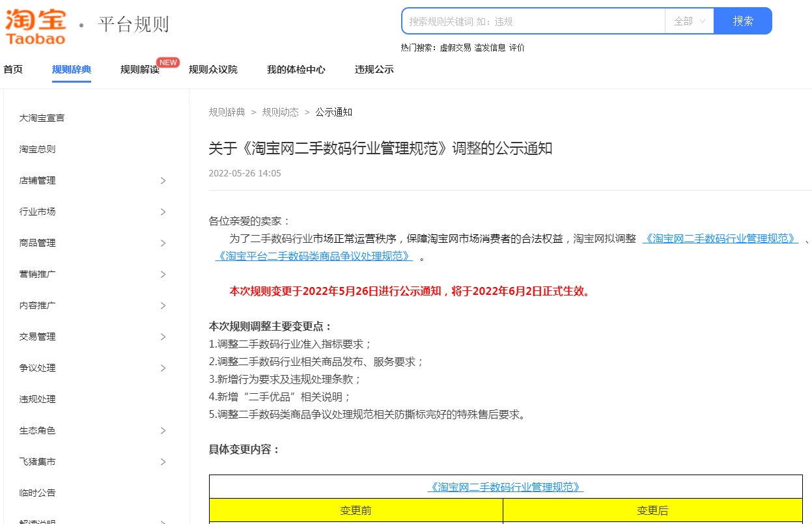Focus the rules keyword search field
Image resolution: width=812 pixels, height=524 pixels.
pos(534,21)
